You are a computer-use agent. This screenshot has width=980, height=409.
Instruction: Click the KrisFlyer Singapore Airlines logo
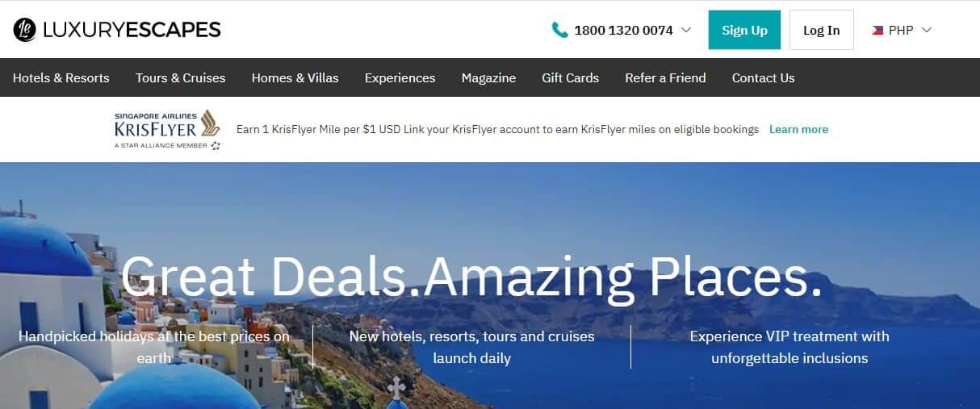tap(167, 129)
